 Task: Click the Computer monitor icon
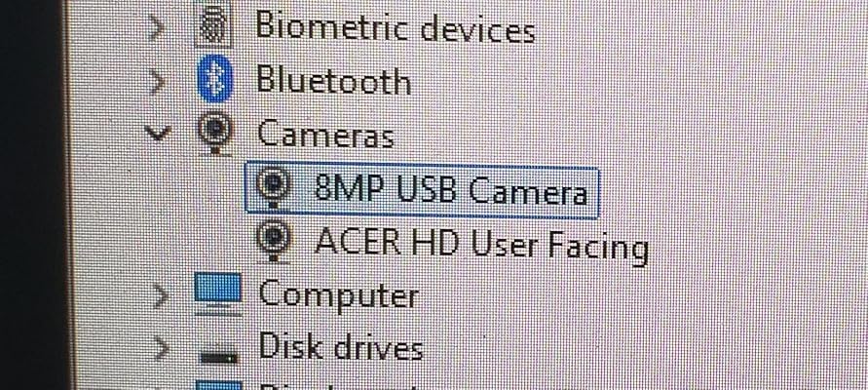(217, 294)
